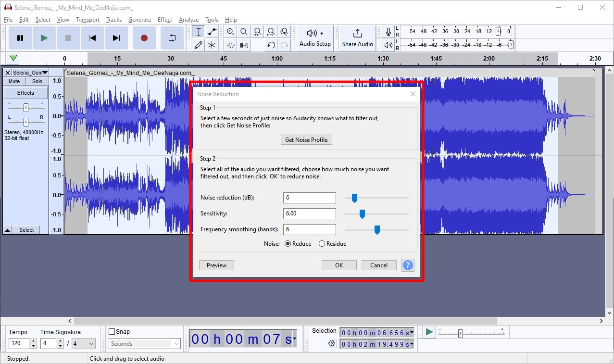Click Preview in Noise Reduction dialog
The width and height of the screenshot is (614, 364).
tap(216, 265)
